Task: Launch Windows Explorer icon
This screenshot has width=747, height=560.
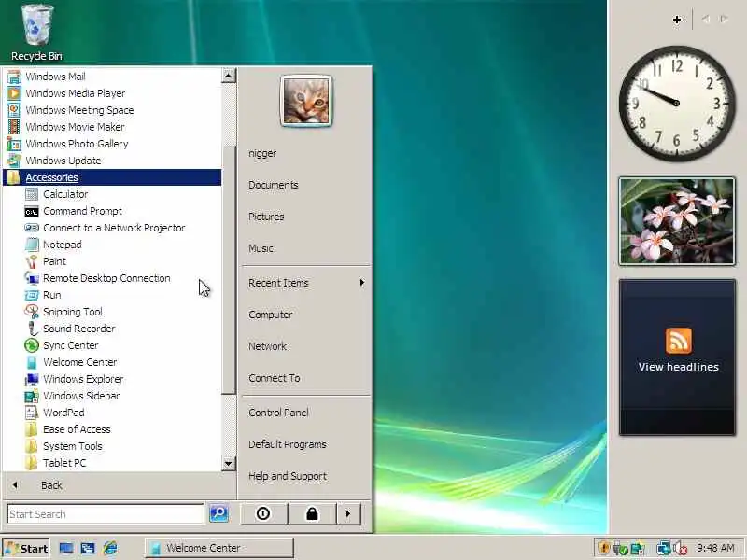Action: [x=32, y=379]
